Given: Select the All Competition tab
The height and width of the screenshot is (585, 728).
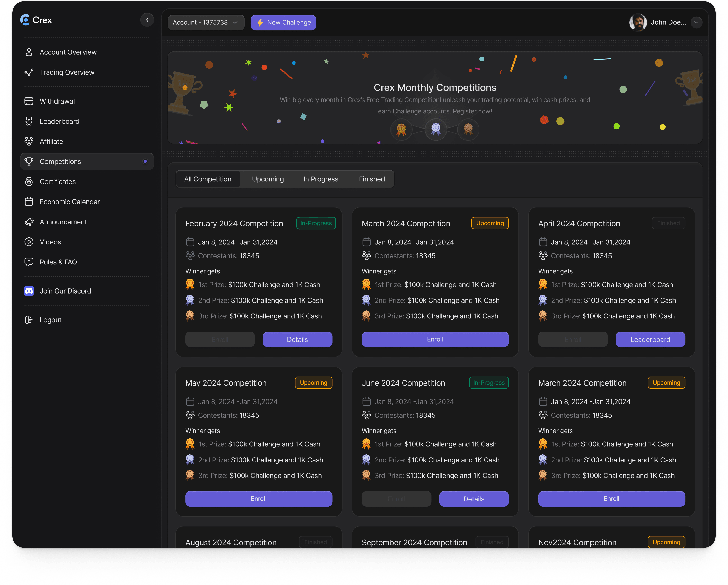Looking at the screenshot, I should click(208, 179).
